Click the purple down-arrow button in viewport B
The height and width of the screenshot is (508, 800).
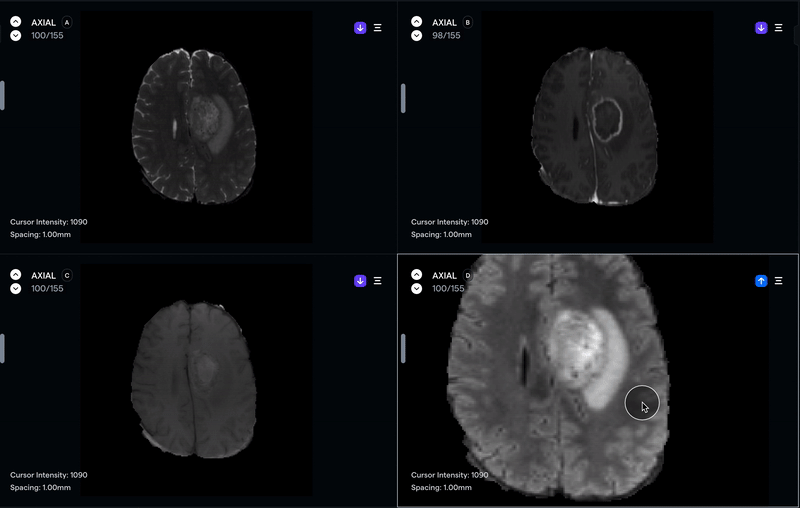click(761, 28)
